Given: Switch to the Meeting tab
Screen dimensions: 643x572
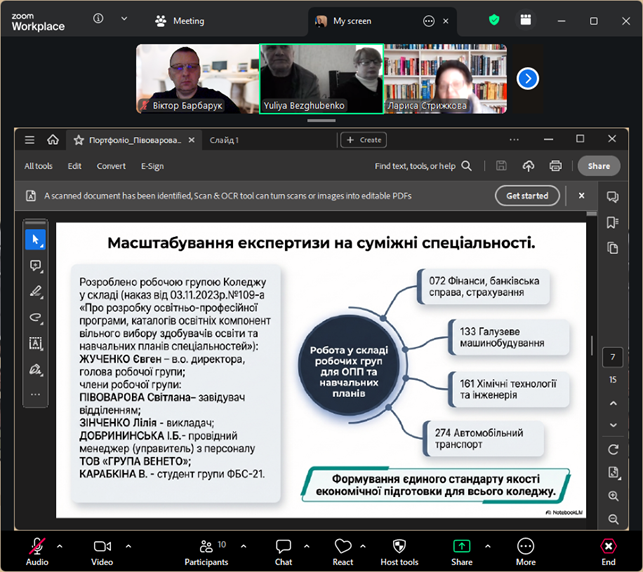Looking at the screenshot, I should (x=180, y=21).
